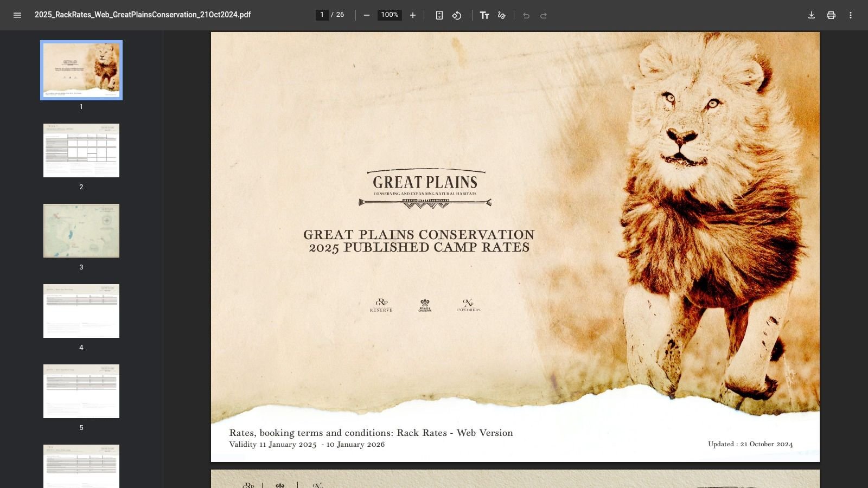Click the Great Plains logo on the cover
The height and width of the screenshot is (488, 868).
(x=425, y=189)
